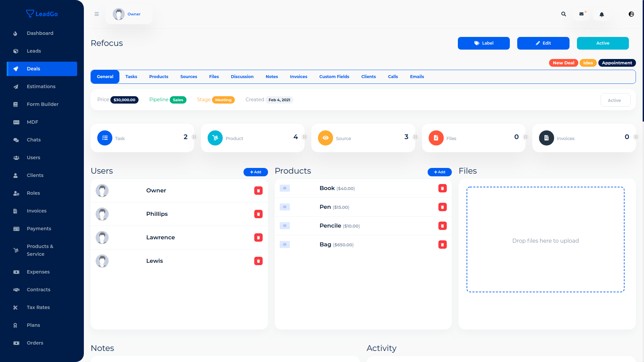Open the Owner profile dropdown
The image size is (644, 362).
pyautogui.click(x=129, y=14)
